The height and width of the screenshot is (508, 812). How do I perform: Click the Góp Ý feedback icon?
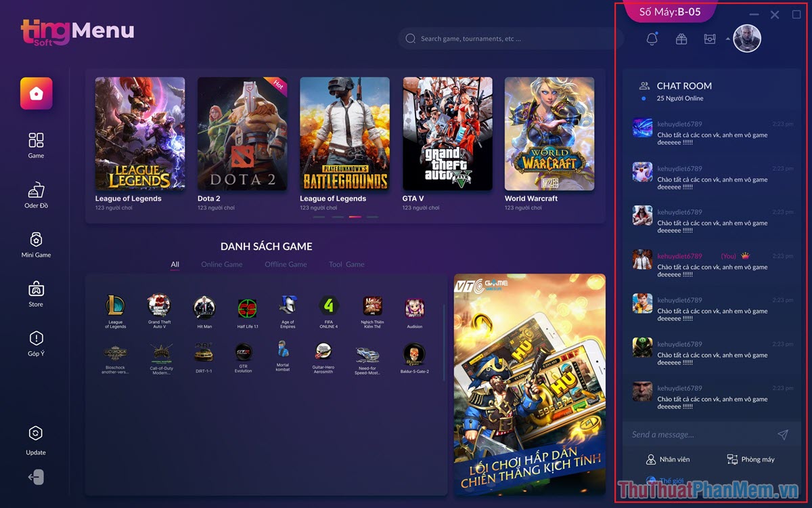point(35,339)
